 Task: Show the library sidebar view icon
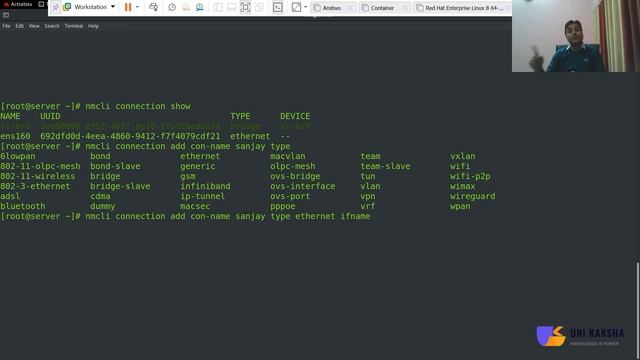pyautogui.click(x=218, y=7)
